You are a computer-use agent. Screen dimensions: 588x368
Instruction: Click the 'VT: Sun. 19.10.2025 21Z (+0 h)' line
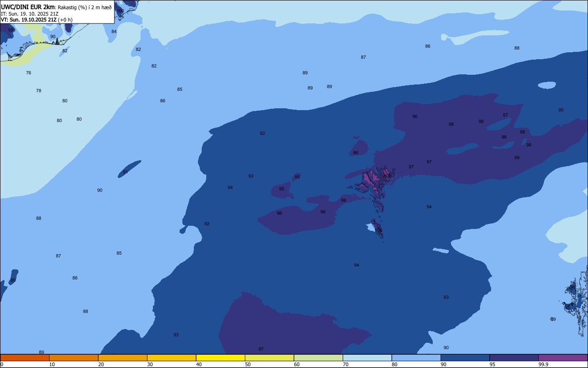(x=36, y=20)
